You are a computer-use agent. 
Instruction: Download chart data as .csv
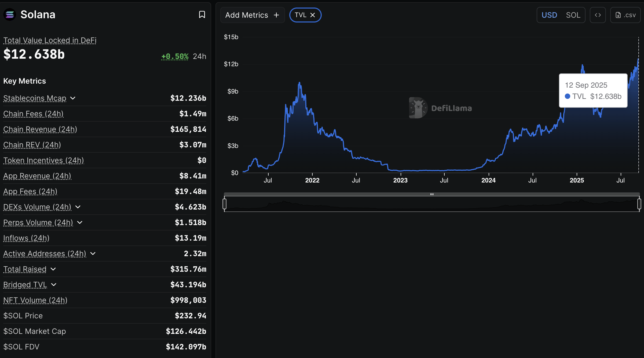pos(625,15)
